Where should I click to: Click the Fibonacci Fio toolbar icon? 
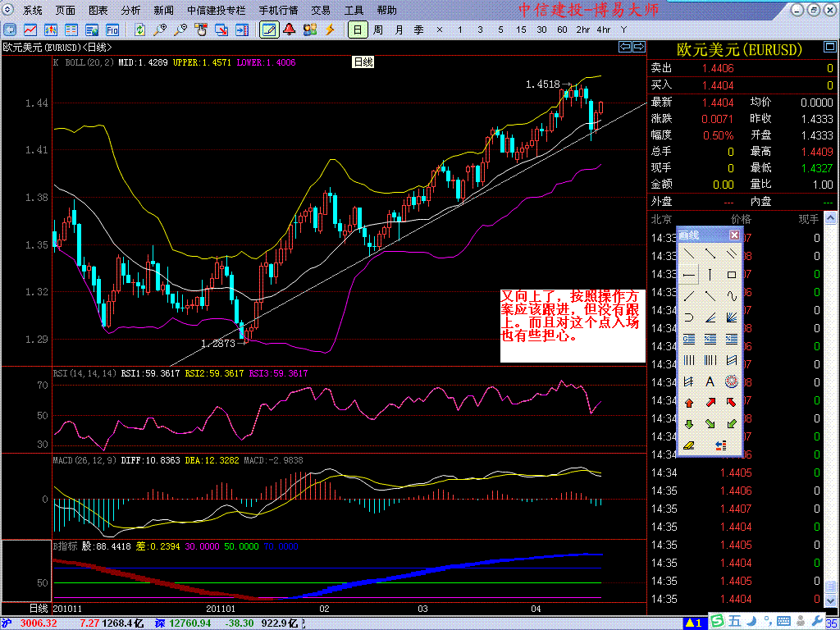pyautogui.click(x=112, y=30)
